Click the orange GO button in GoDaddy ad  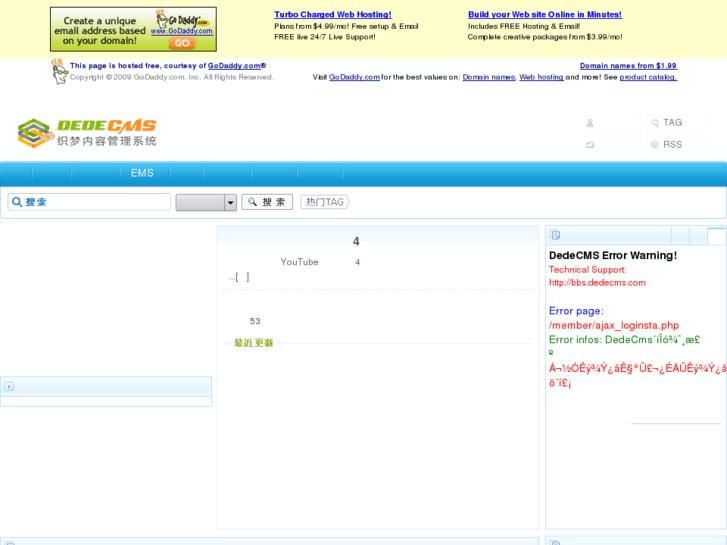[182, 43]
